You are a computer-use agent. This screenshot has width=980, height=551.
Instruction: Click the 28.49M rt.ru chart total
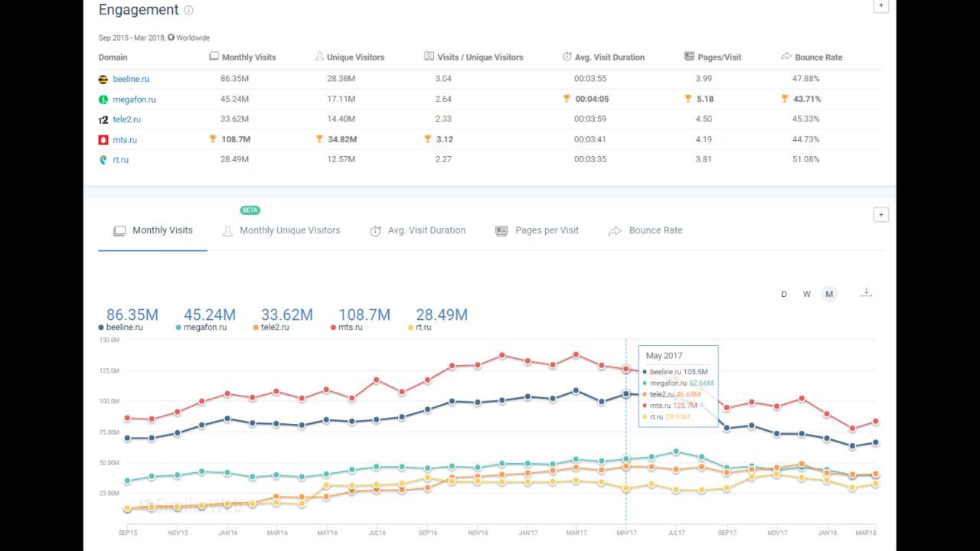tap(442, 315)
